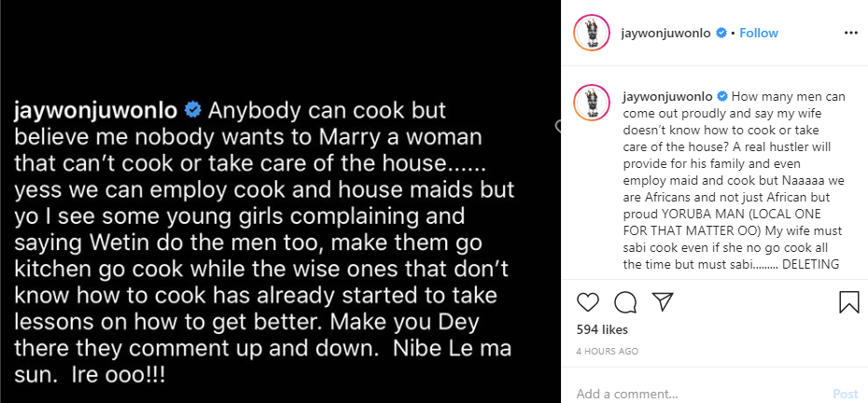Viewport: 868px width, 403px height.
Task: Click the comment speech bubble icon
Action: (625, 302)
